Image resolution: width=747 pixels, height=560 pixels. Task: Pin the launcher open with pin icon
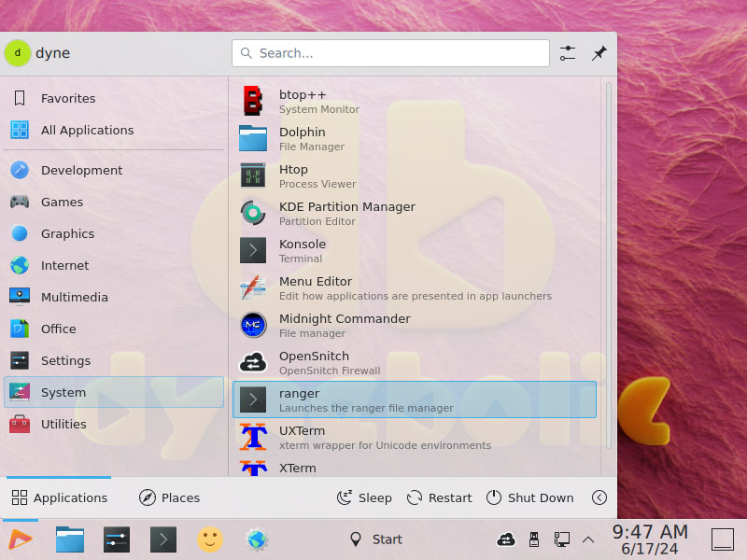(x=599, y=53)
